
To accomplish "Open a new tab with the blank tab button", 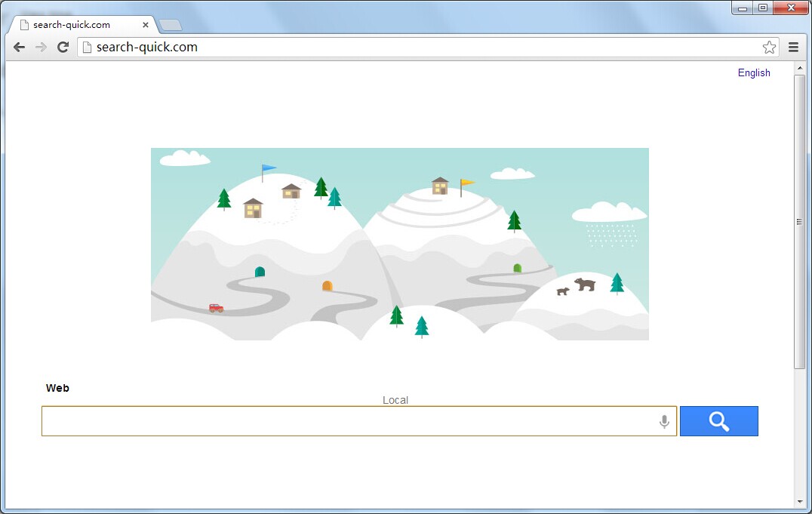I will coord(171,25).
